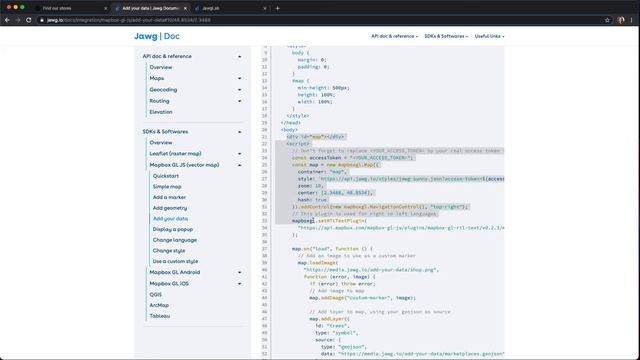Screen dimensions: 640x360
Task: Open the Quickstart page
Action: coord(166,176)
